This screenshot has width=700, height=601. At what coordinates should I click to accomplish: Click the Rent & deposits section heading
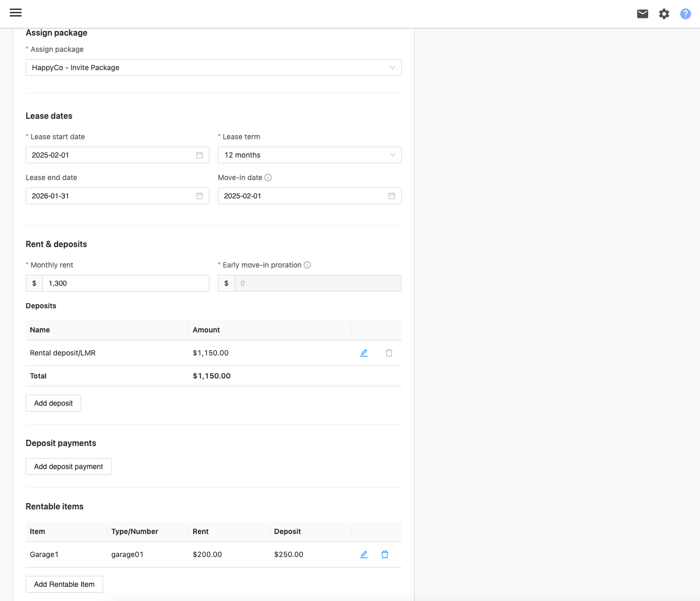57,244
